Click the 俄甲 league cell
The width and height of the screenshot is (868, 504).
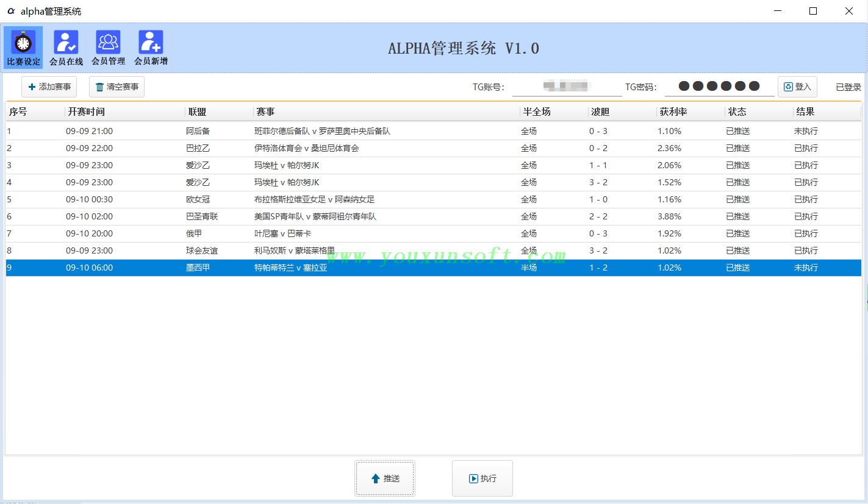click(194, 233)
